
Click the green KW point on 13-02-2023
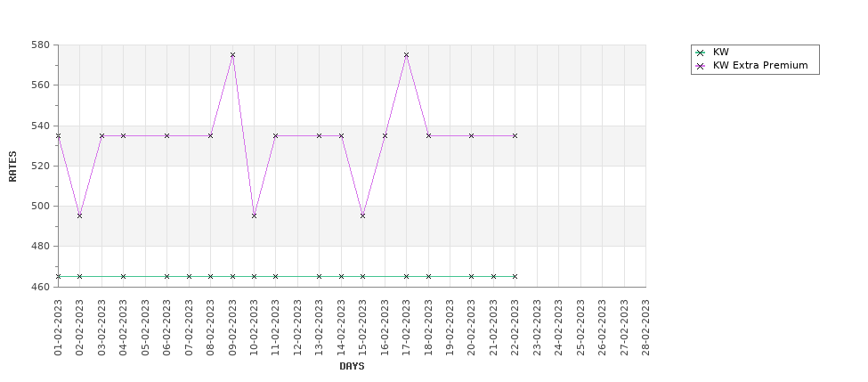319,276
